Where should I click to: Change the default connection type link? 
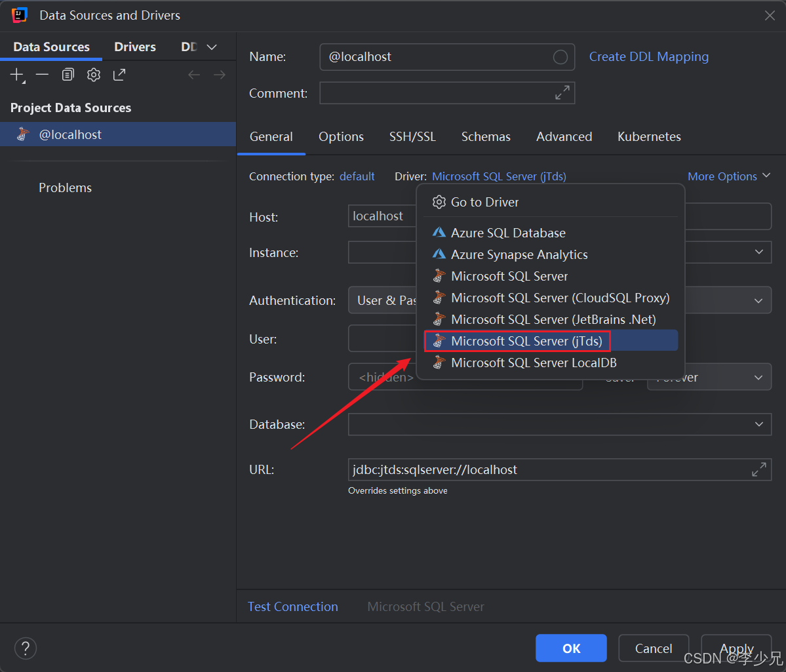point(357,176)
